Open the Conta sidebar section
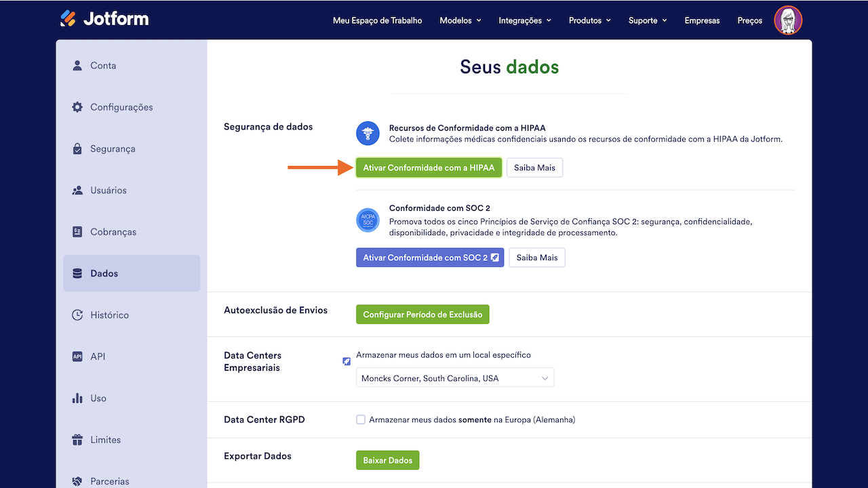The height and width of the screenshot is (488, 868). coord(132,66)
